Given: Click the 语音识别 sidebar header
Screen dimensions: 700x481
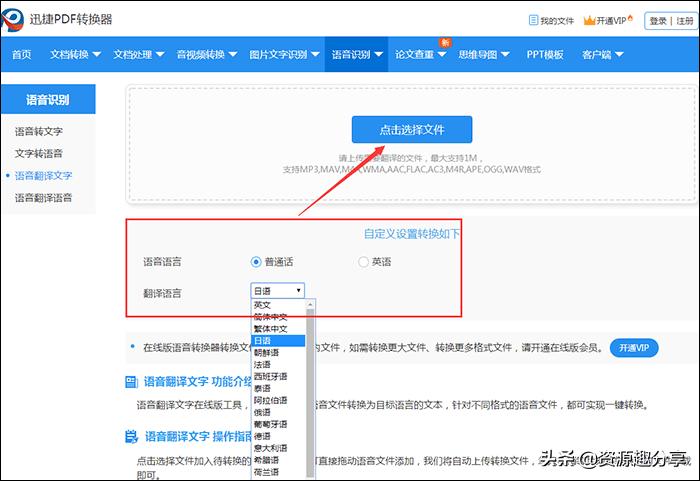Looking at the screenshot, I should point(48,99).
